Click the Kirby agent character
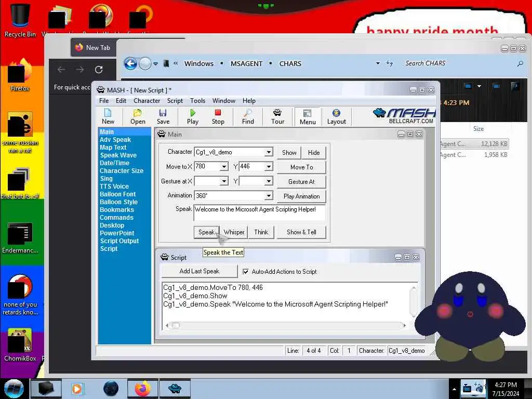 pos(470,316)
